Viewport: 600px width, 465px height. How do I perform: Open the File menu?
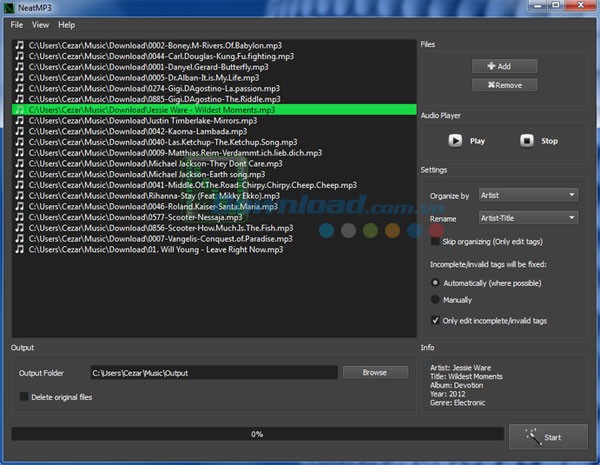(x=17, y=24)
